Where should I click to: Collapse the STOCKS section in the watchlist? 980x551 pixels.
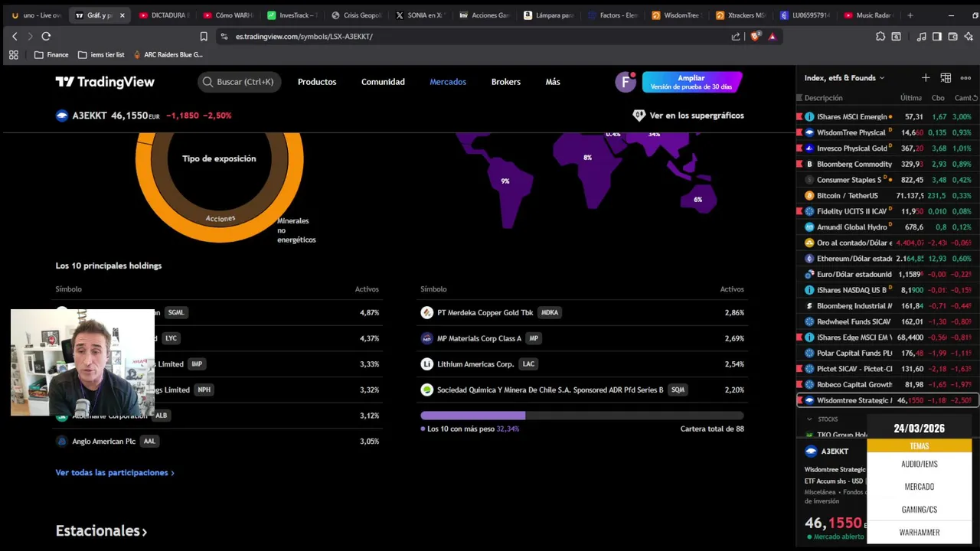[809, 419]
